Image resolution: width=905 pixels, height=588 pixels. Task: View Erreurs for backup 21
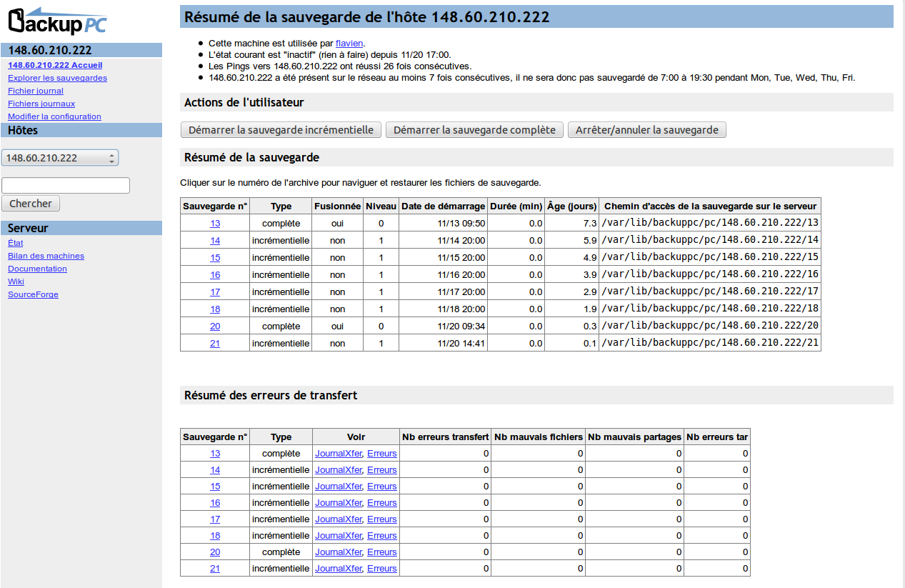[x=381, y=569]
